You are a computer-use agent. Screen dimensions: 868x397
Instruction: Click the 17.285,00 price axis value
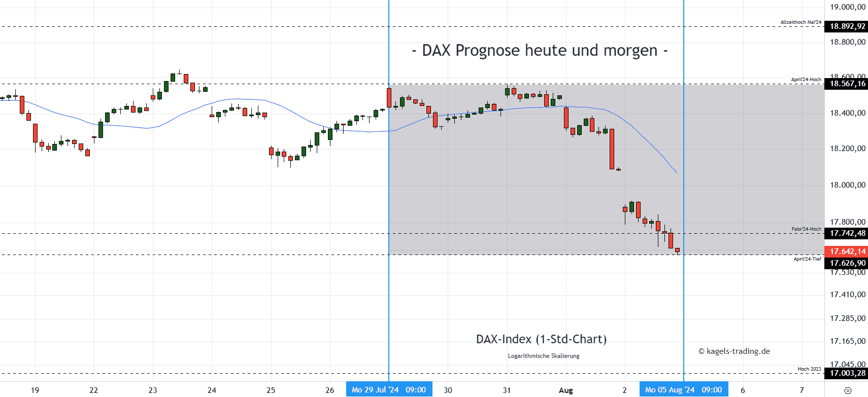click(x=848, y=318)
